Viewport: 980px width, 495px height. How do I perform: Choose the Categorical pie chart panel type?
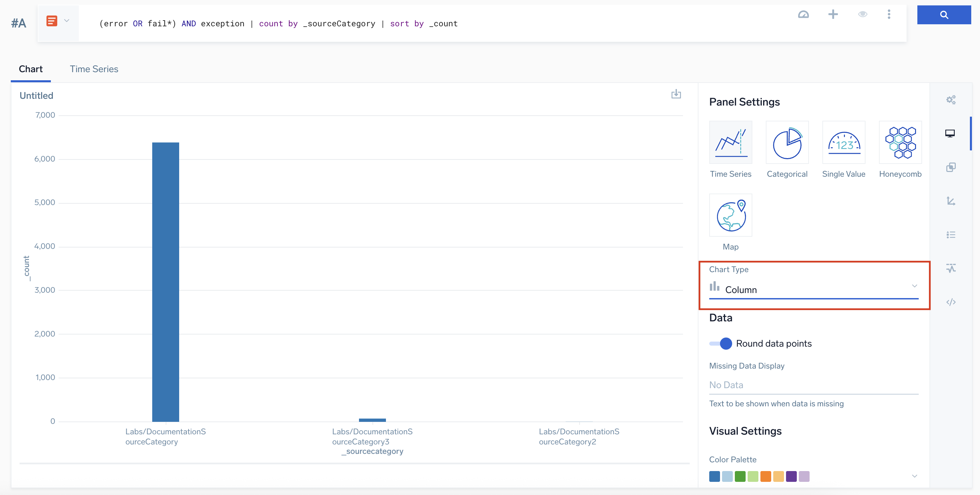pyautogui.click(x=787, y=143)
